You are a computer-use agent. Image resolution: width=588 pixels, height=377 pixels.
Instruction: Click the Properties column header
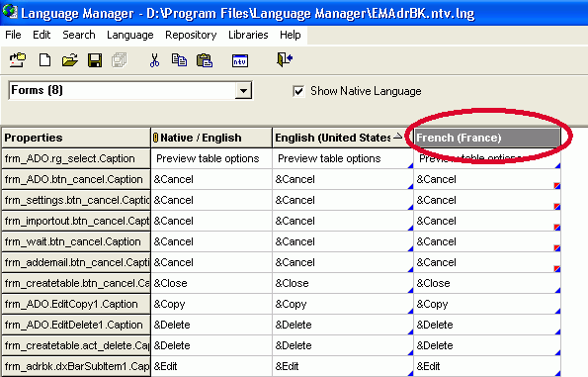click(76, 138)
